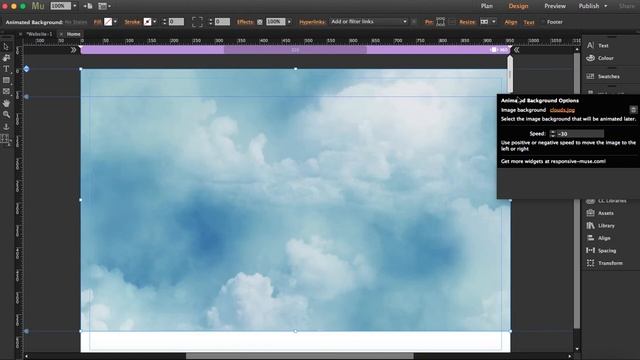The height and width of the screenshot is (360, 640).
Task: Select the Rectangle Frame tool
Action: (6, 91)
